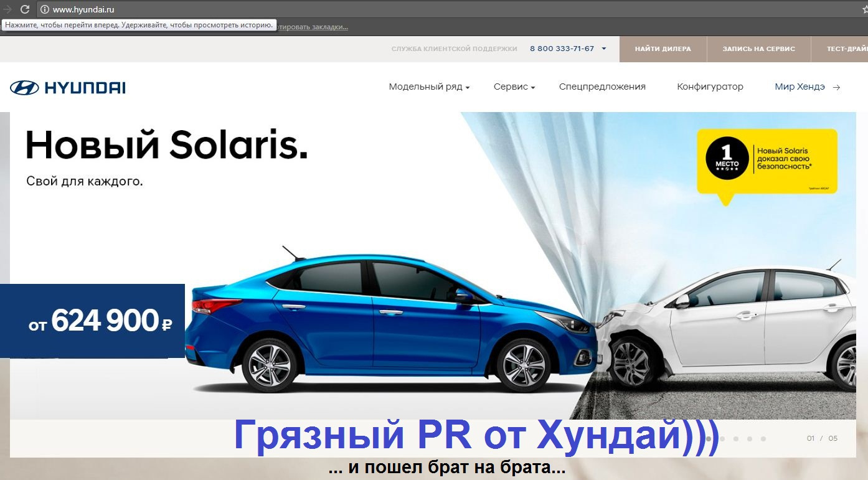868x480 pixels.
Task: Click the www.hyundai.ru address bar
Action: (x=448, y=9)
